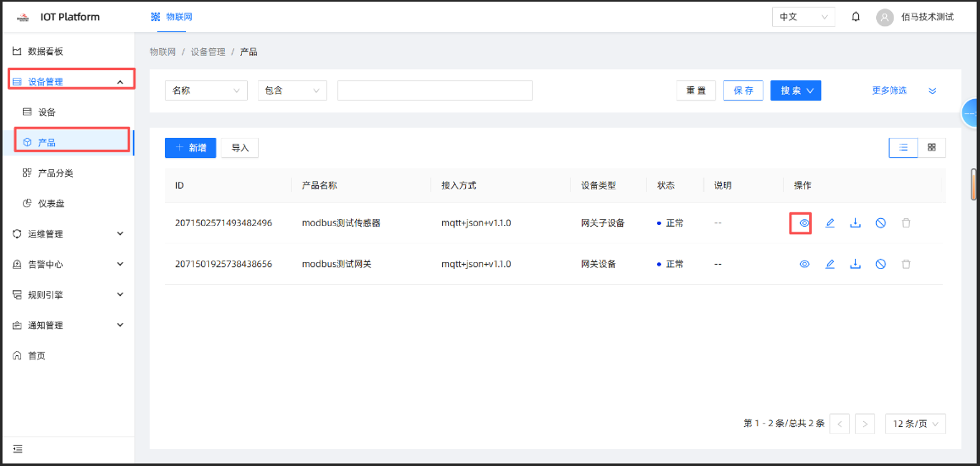Open the 物联网 top tab
Viewport: 980px width, 466px height.
(x=172, y=17)
